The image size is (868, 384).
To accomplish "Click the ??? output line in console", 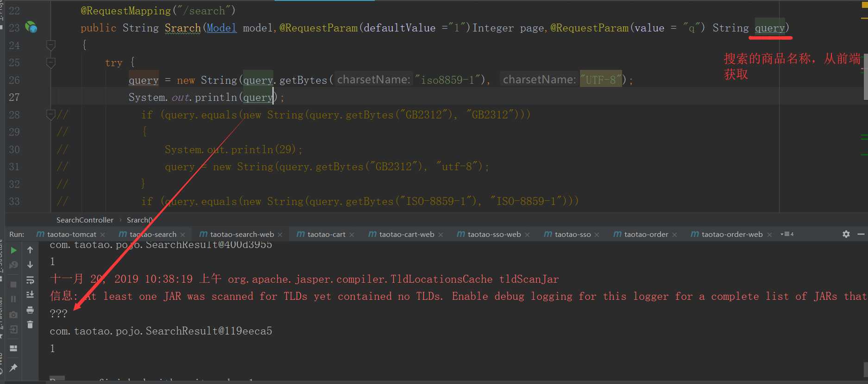I will [59, 314].
